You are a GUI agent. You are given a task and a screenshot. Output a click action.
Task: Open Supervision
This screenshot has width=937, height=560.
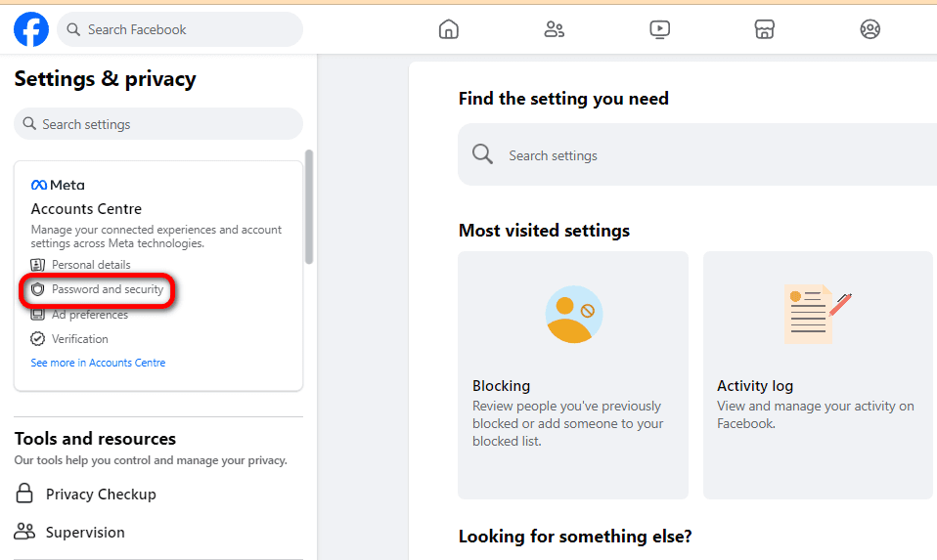85,532
